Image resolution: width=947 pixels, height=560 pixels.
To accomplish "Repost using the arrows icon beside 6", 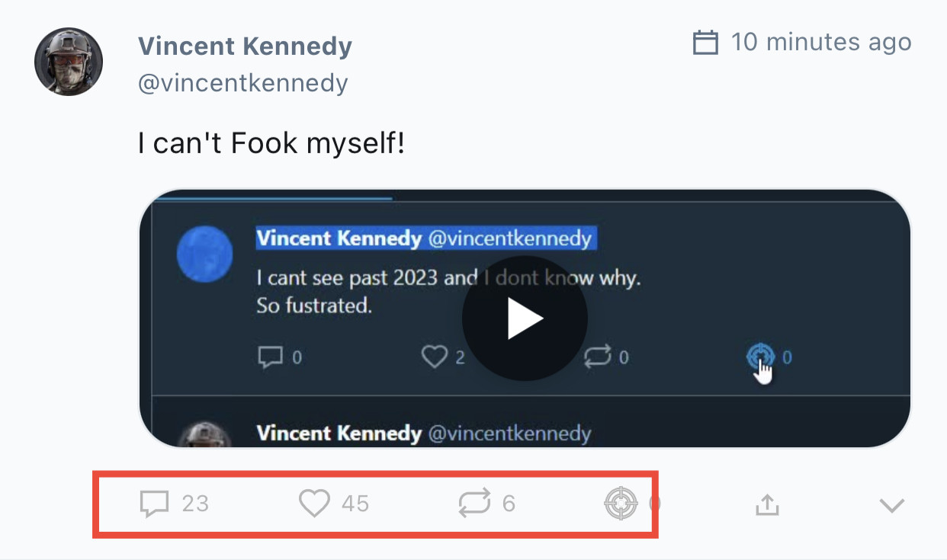I will (x=474, y=504).
